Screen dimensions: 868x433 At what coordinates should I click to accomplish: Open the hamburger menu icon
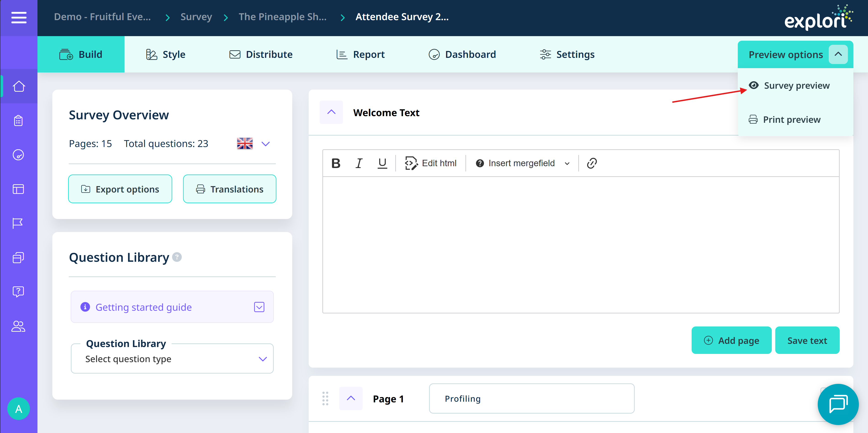(19, 18)
